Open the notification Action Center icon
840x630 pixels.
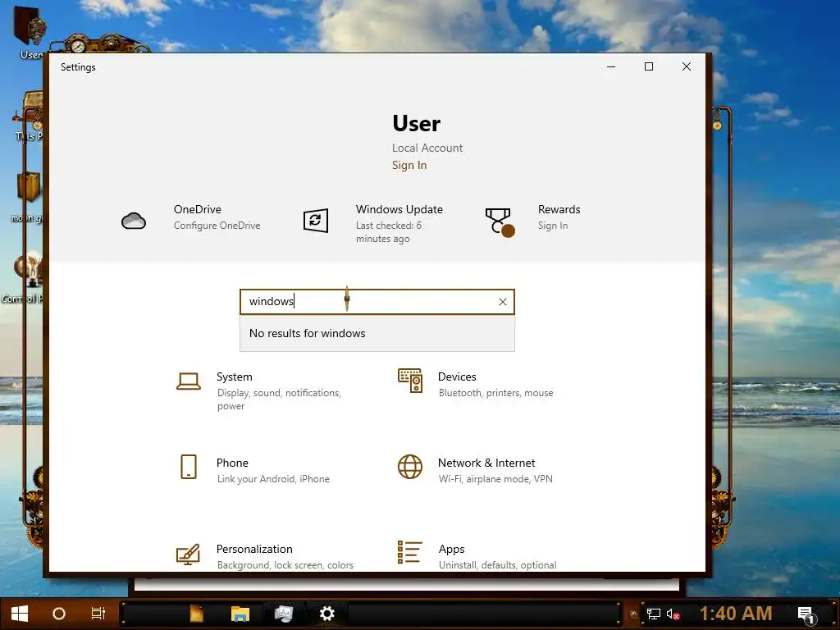click(807, 615)
